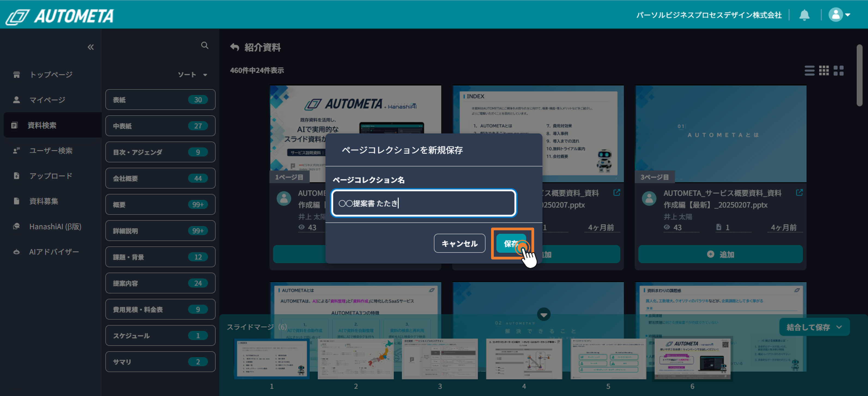Click the search magnifier icon
Viewport: 868px width, 396px height.
(205, 46)
